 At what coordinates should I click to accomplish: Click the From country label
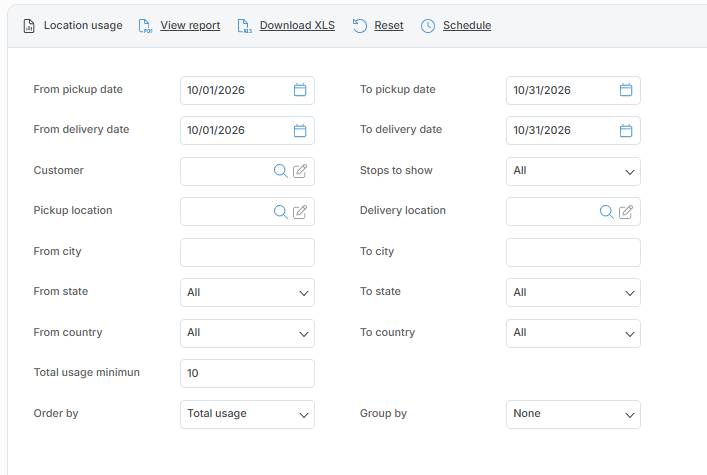[x=68, y=332]
